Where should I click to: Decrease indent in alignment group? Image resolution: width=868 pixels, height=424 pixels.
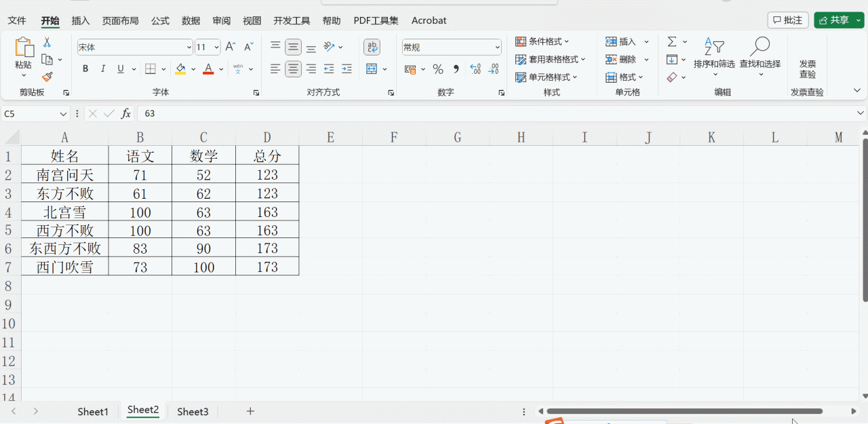(x=329, y=69)
